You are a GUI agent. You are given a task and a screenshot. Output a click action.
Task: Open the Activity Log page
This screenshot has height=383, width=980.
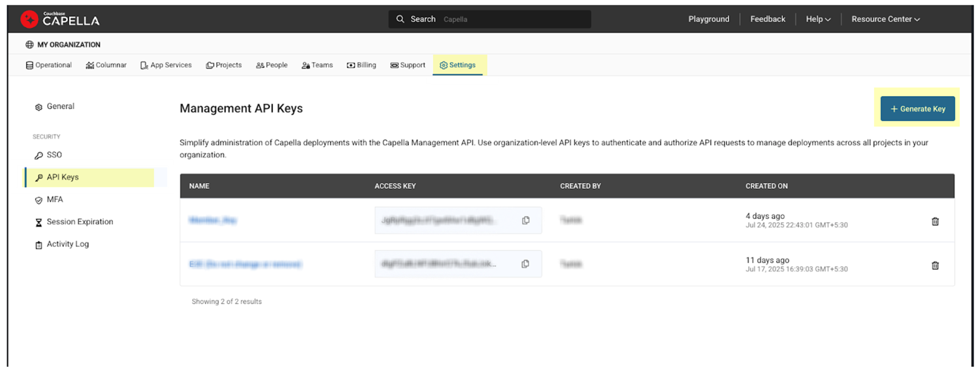(67, 244)
